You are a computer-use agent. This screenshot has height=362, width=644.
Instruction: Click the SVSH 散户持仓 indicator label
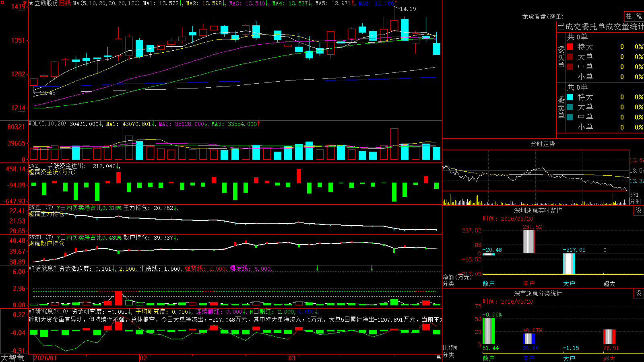(x=35, y=238)
